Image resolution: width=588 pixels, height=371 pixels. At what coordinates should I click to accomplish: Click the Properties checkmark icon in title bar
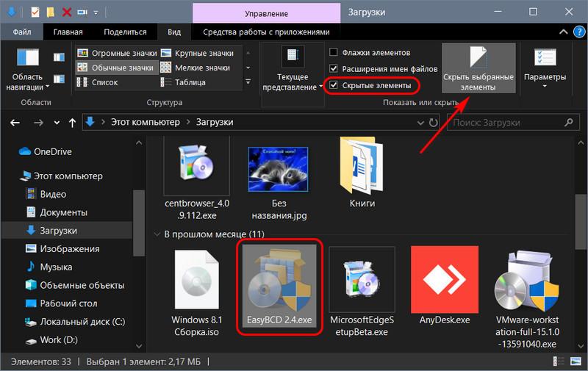[35, 12]
